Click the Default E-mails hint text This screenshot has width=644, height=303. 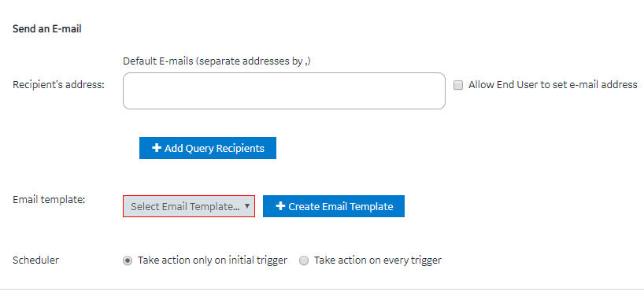[217, 61]
